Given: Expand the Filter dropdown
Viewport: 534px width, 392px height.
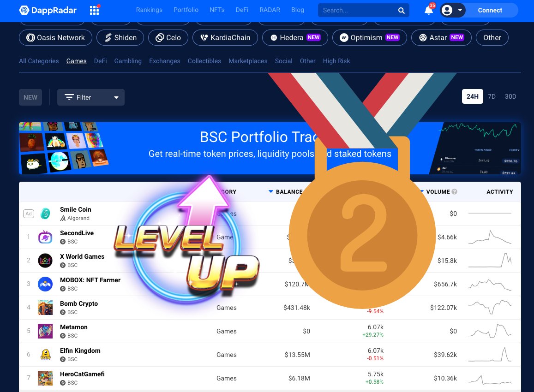Looking at the screenshot, I should tap(91, 97).
